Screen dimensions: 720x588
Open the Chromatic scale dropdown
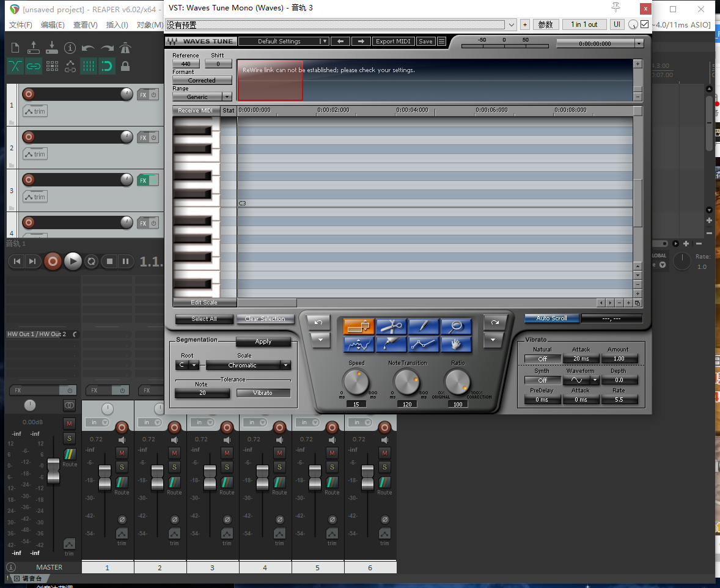pyautogui.click(x=285, y=365)
